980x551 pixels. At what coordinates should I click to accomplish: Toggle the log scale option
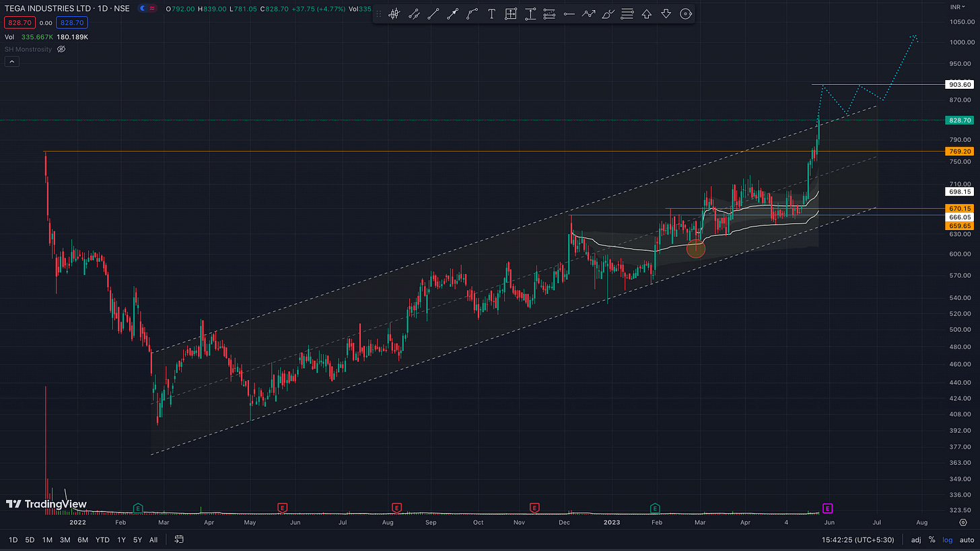click(946, 540)
